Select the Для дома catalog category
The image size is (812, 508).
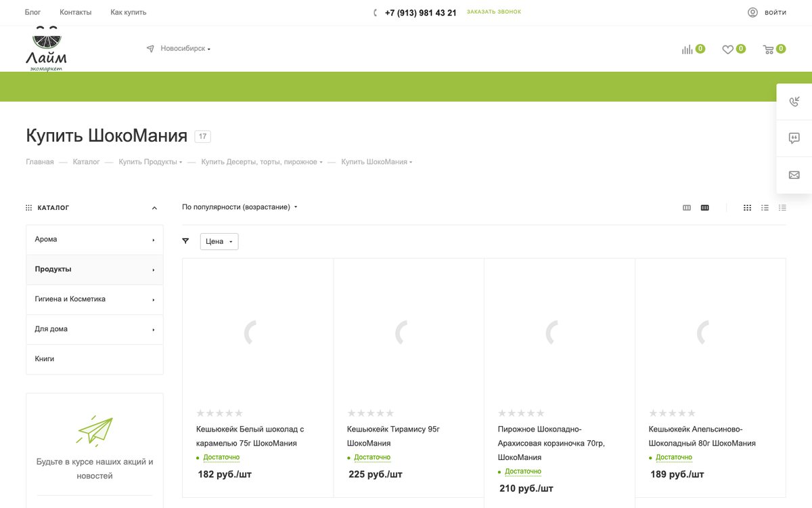click(95, 329)
